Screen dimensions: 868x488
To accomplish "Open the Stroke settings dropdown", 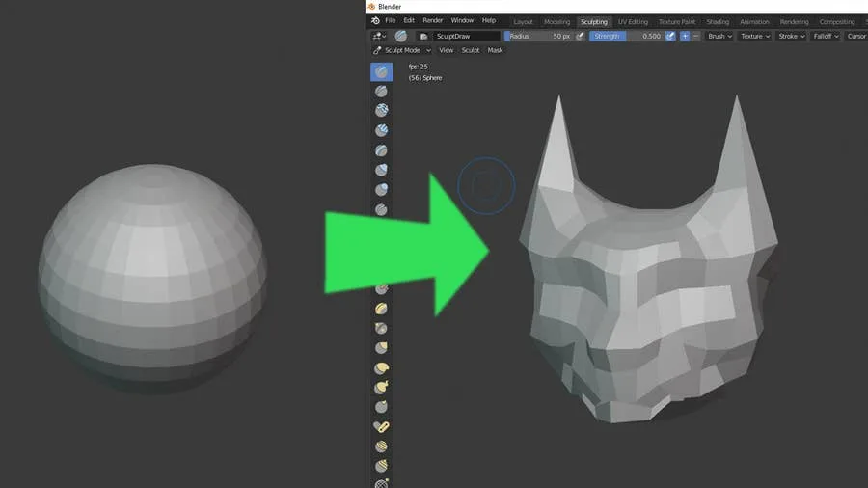I will point(791,36).
